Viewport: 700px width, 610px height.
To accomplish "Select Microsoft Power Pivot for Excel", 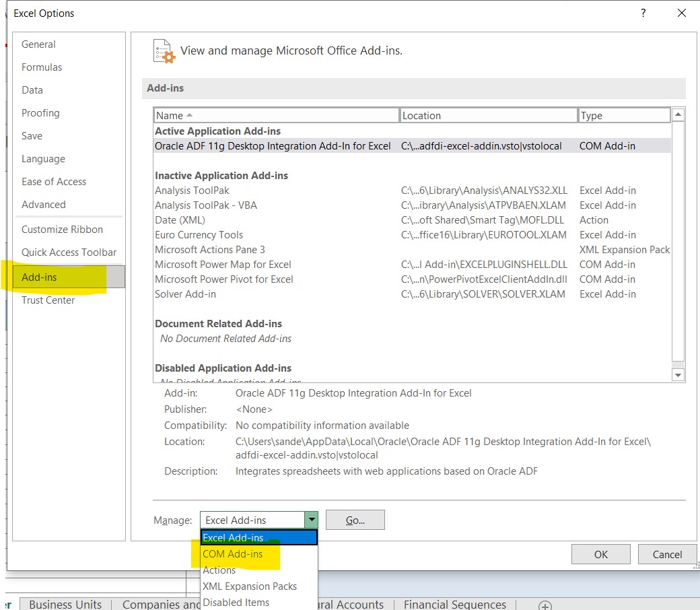I will point(412,279).
